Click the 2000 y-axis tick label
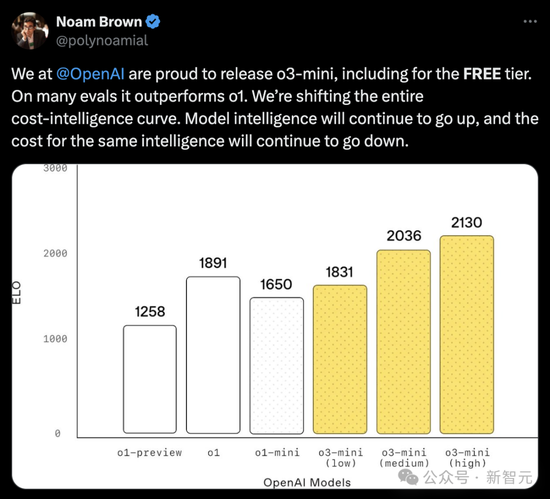The image size is (550, 499). coord(55,253)
